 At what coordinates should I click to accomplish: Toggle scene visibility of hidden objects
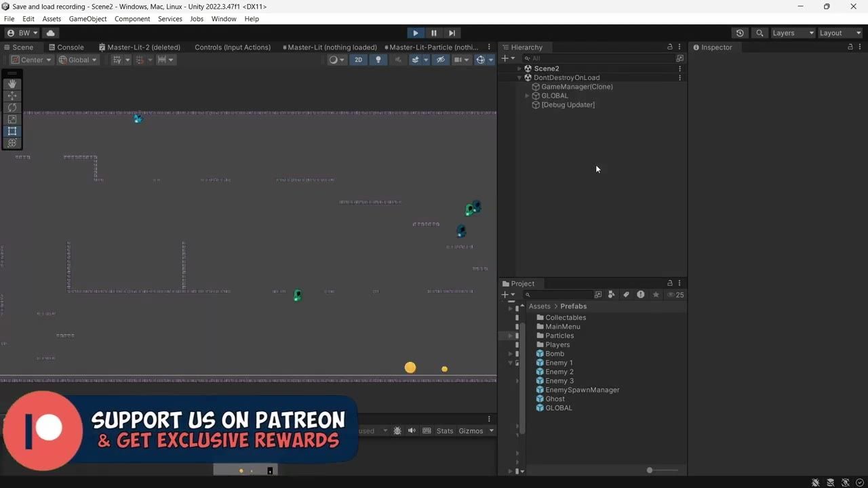coord(440,60)
